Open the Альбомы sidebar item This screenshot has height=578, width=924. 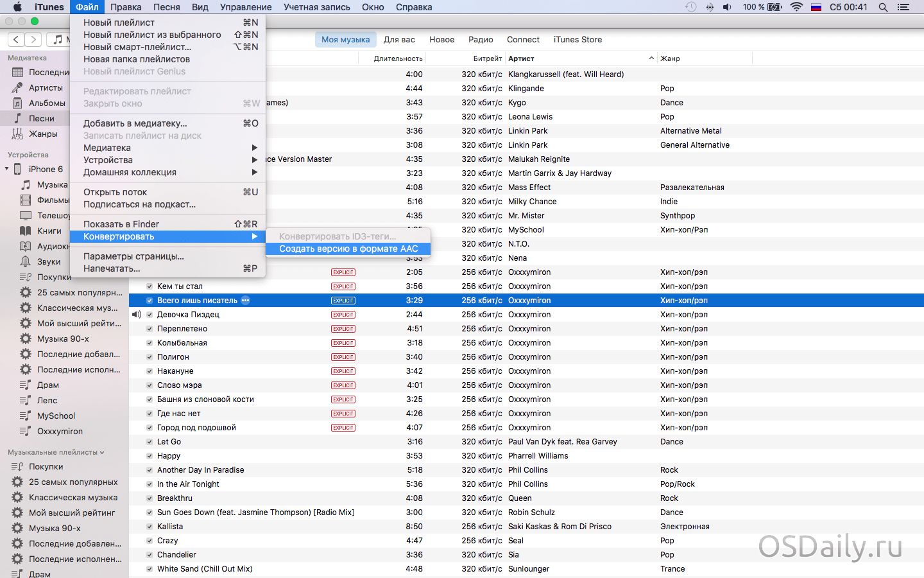pos(47,103)
